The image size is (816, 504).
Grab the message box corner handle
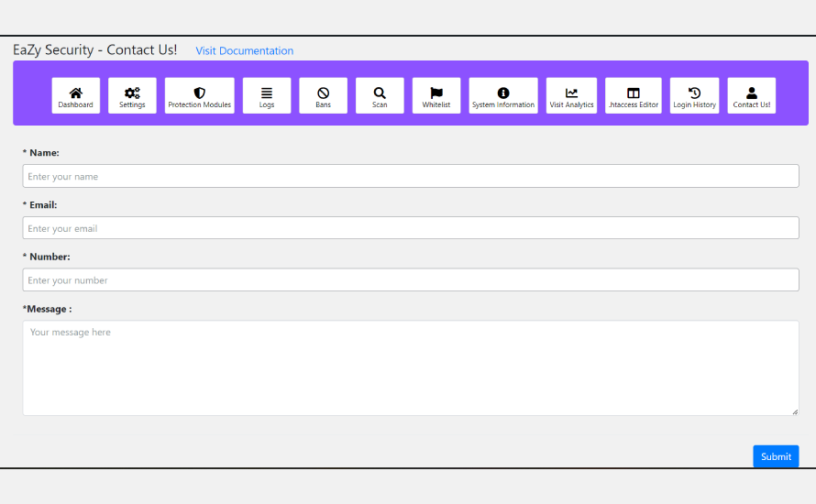point(795,412)
